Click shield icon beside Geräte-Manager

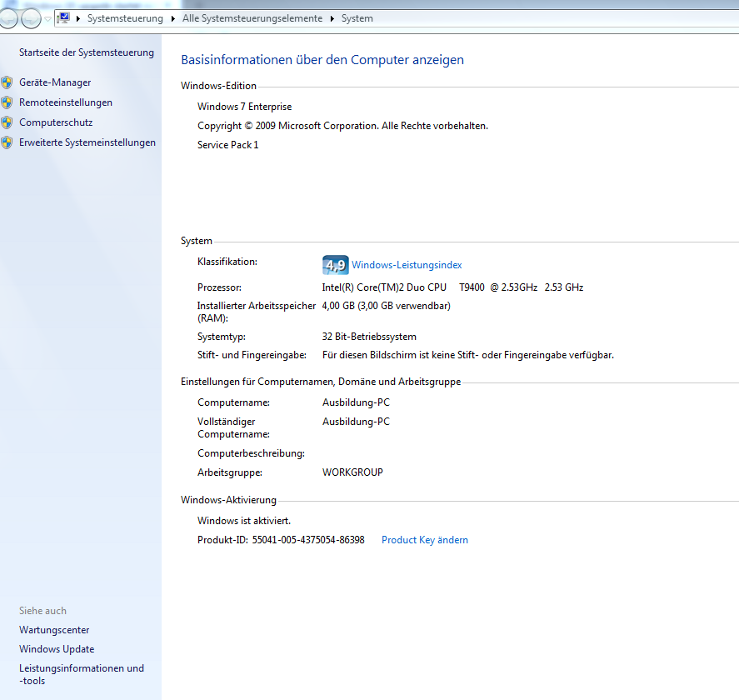pyautogui.click(x=7, y=82)
